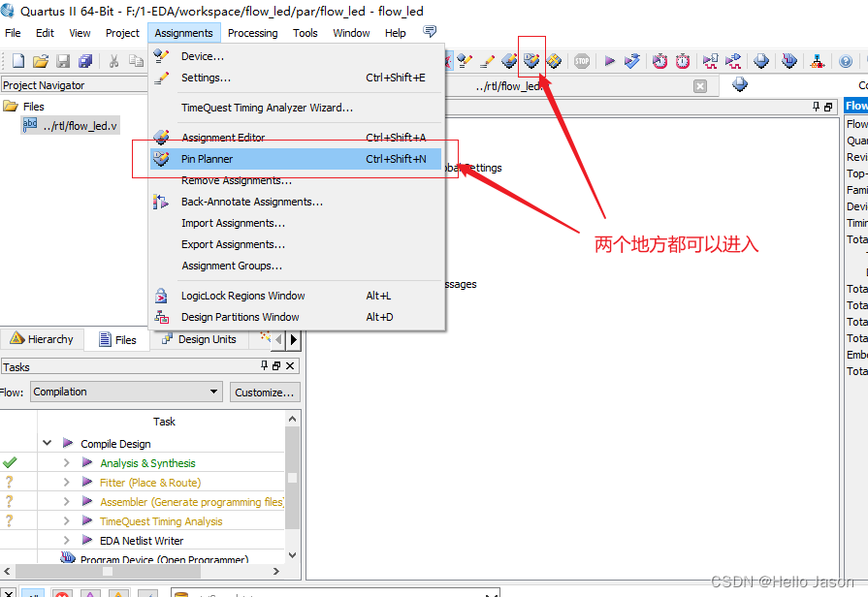Click the Tasks list horizontal scrollbar right arrow
The image size is (868, 597).
(276, 571)
